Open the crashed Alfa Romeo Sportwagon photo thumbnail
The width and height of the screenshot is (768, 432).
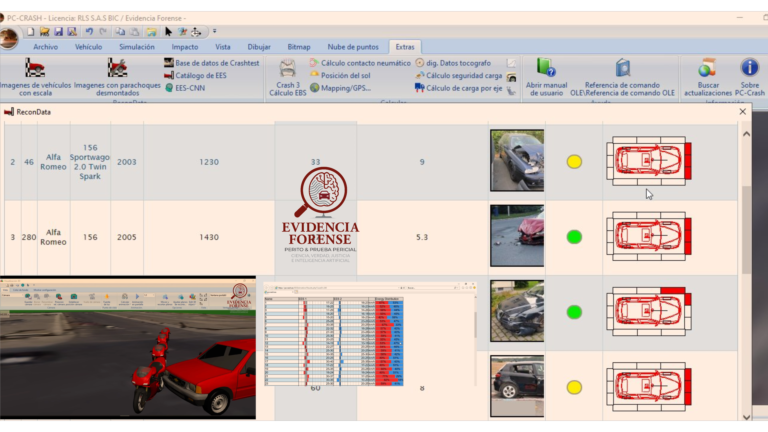517,160
